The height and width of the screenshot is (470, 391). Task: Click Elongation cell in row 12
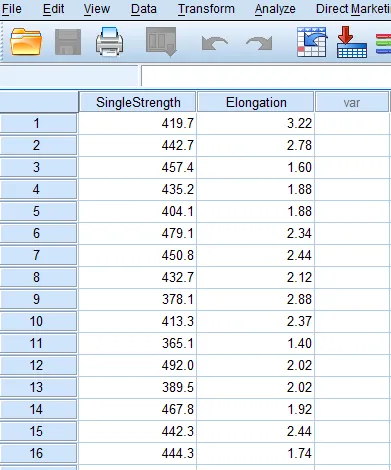click(x=256, y=365)
